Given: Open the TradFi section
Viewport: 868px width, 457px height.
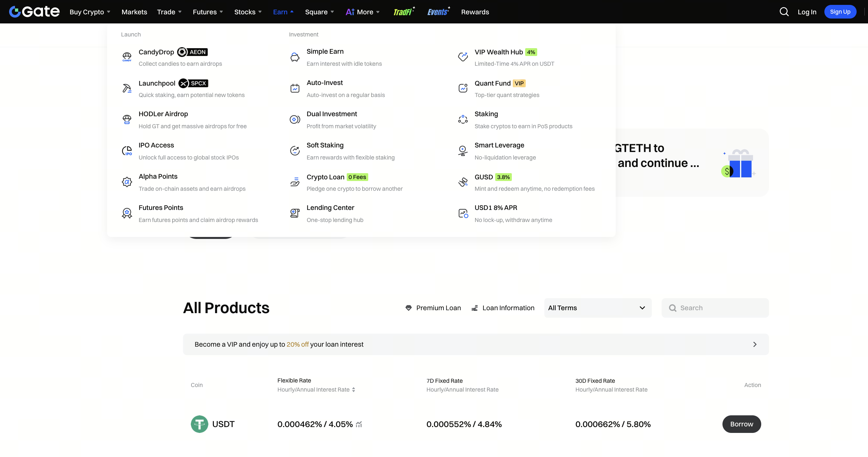Looking at the screenshot, I should click(404, 12).
